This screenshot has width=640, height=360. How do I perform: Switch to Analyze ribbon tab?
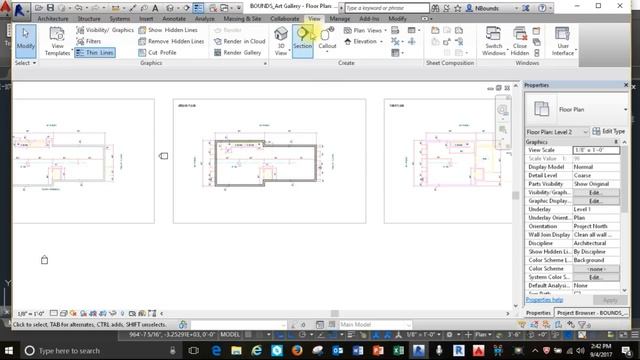click(204, 19)
